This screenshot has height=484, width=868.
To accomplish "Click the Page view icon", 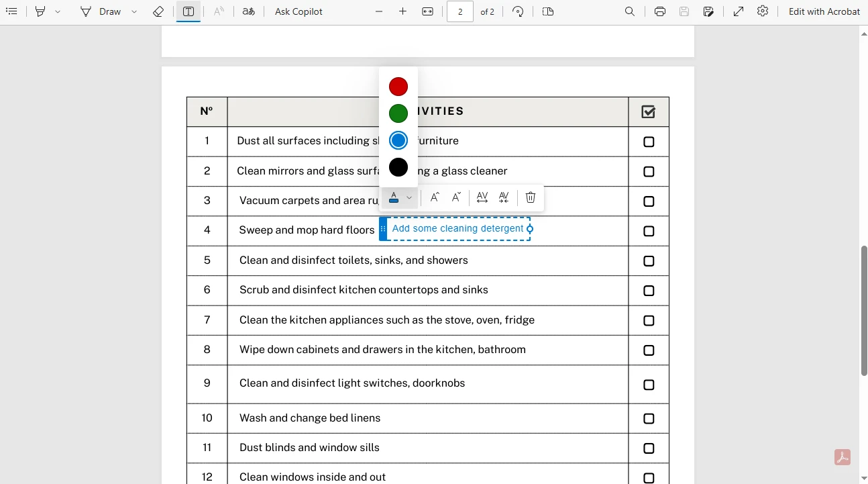I will point(548,11).
